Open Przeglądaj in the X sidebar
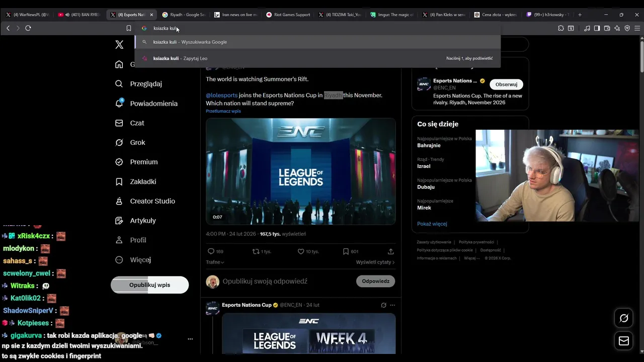Image resolution: width=644 pixels, height=362 pixels. point(138,84)
